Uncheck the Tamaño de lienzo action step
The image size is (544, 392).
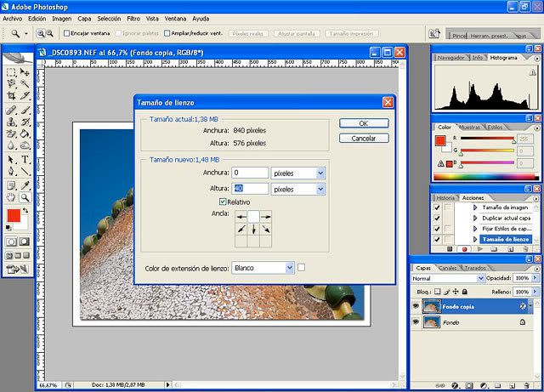point(437,239)
